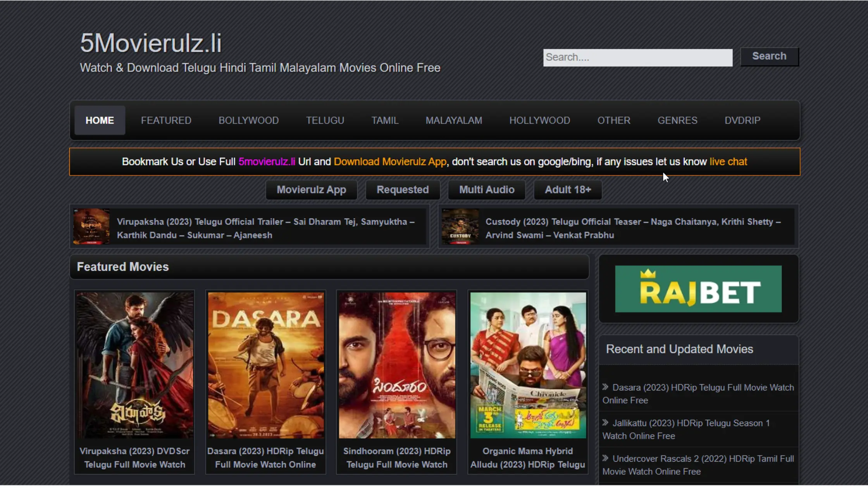The height and width of the screenshot is (488, 868).
Task: Open the DVDRIP menu item
Action: point(742,120)
